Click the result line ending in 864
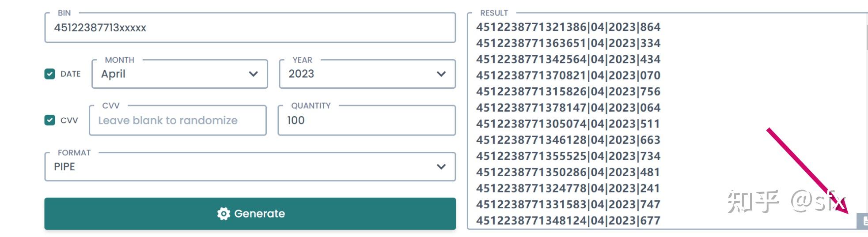 tap(568, 27)
